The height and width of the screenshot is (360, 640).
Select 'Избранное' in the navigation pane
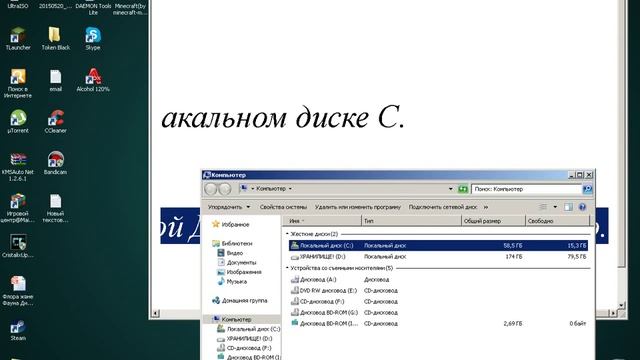click(231, 224)
